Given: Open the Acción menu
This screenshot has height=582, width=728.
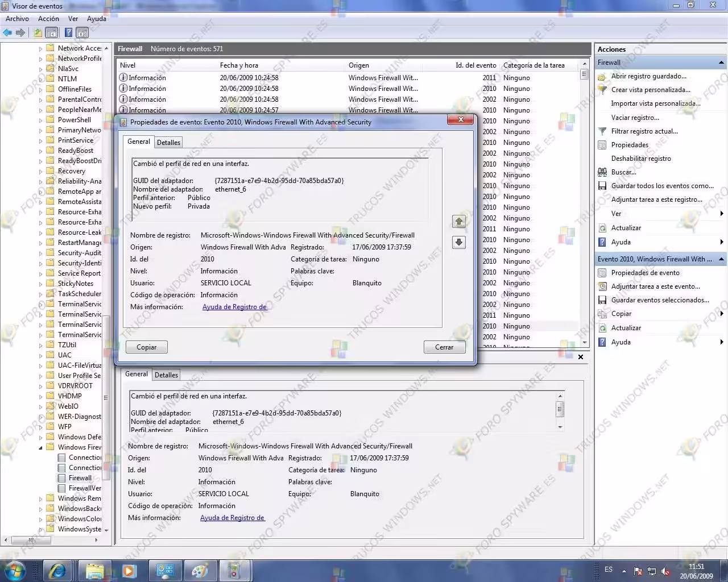Looking at the screenshot, I should pyautogui.click(x=48, y=18).
